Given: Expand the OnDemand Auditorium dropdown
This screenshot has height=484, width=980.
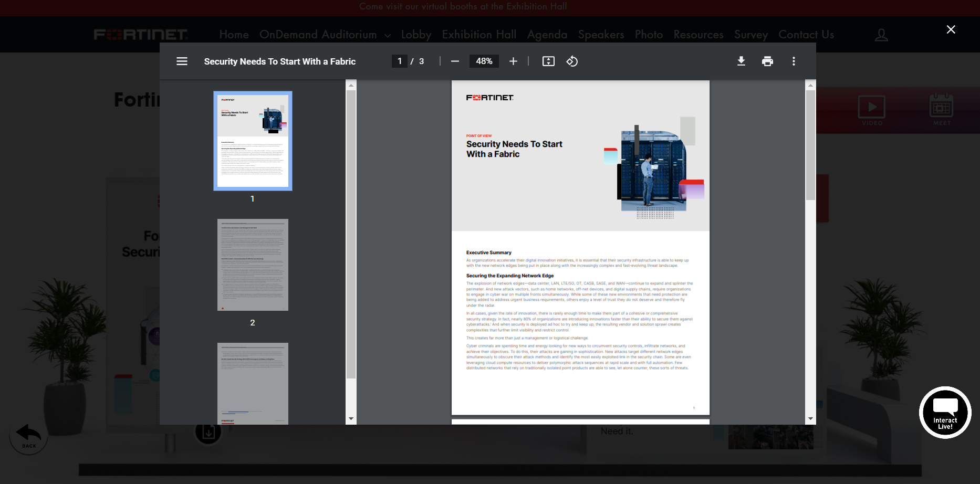Looking at the screenshot, I should (325, 35).
